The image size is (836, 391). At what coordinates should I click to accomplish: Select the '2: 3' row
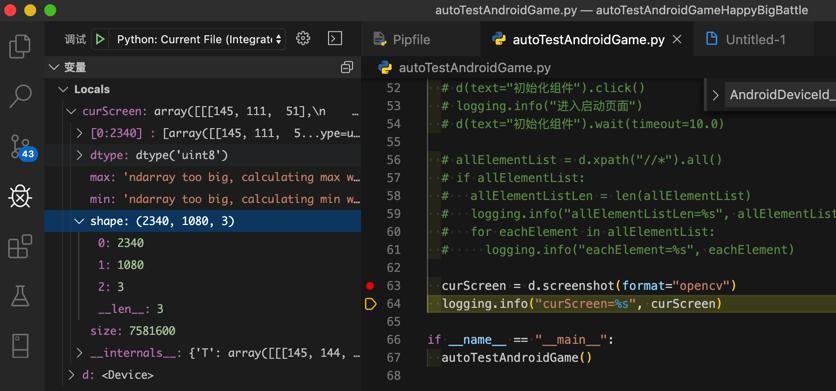tap(203, 287)
